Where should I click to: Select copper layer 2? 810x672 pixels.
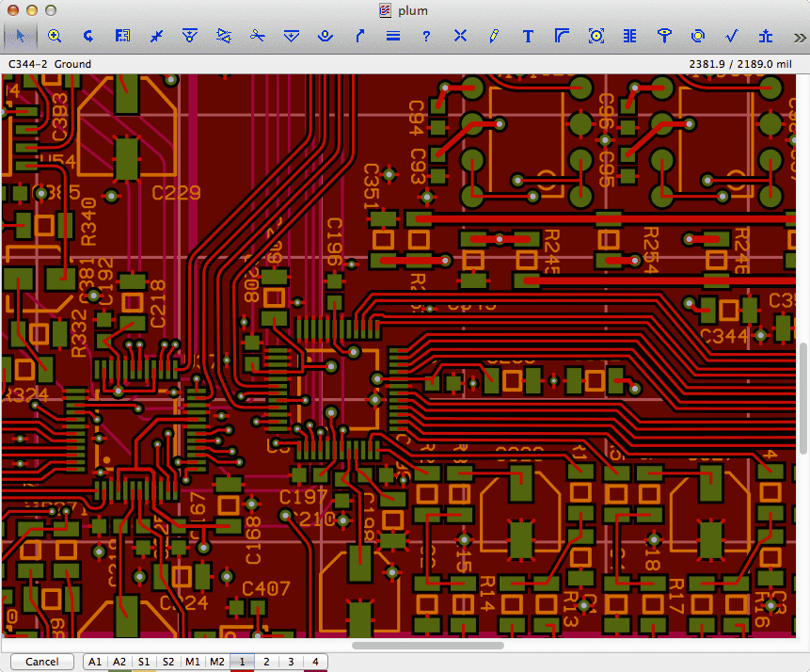pos(266,662)
